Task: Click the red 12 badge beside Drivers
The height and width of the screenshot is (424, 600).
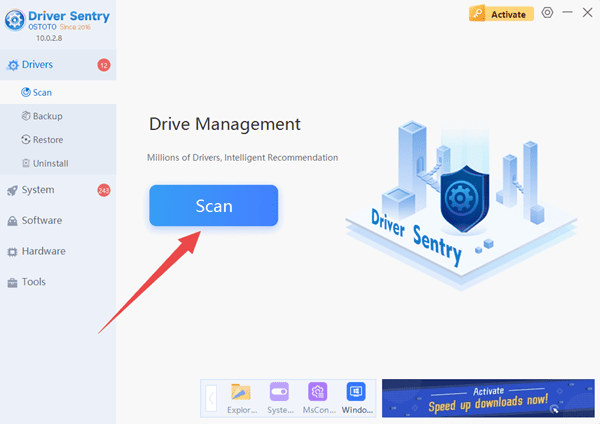Action: [103, 65]
